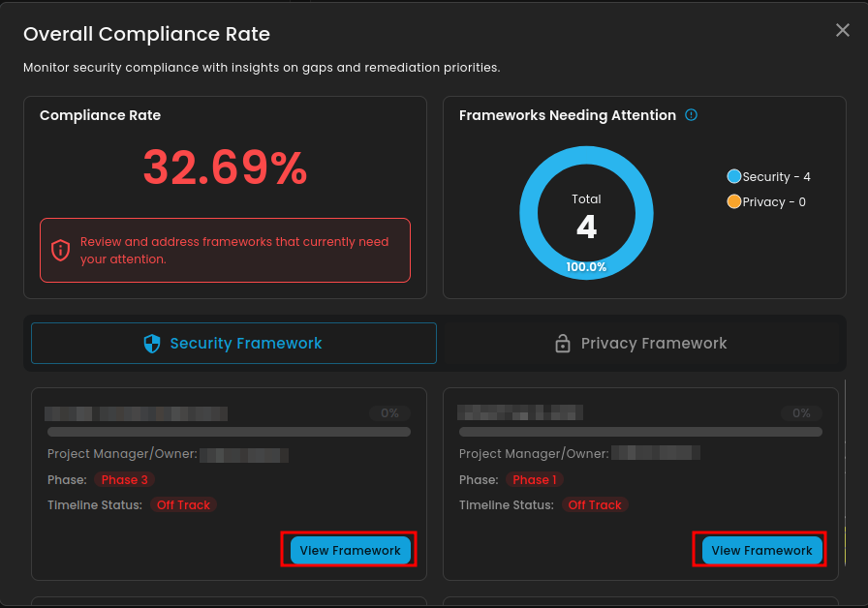Click progress bar in the Phase 3 card
Screen dimensions: 868x608
pos(229,432)
